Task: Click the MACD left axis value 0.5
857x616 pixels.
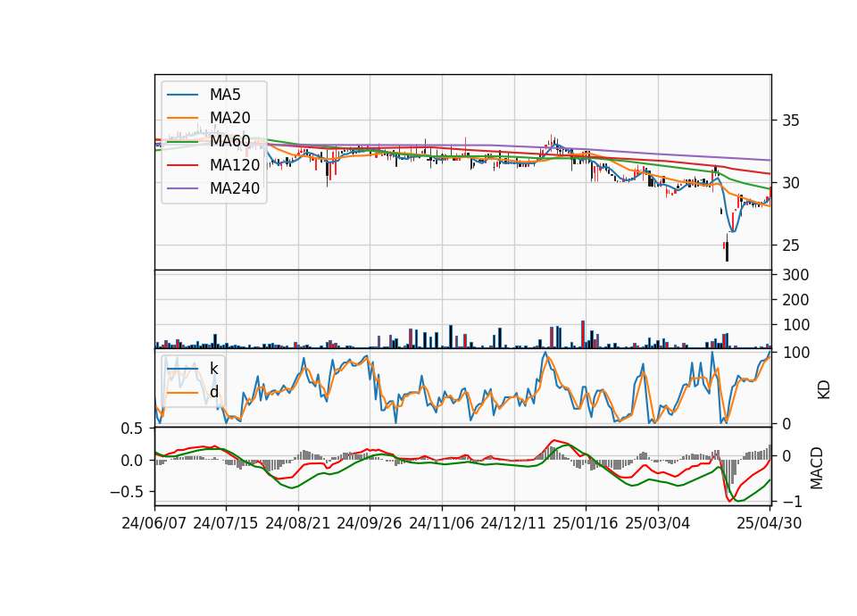Action: (131, 429)
